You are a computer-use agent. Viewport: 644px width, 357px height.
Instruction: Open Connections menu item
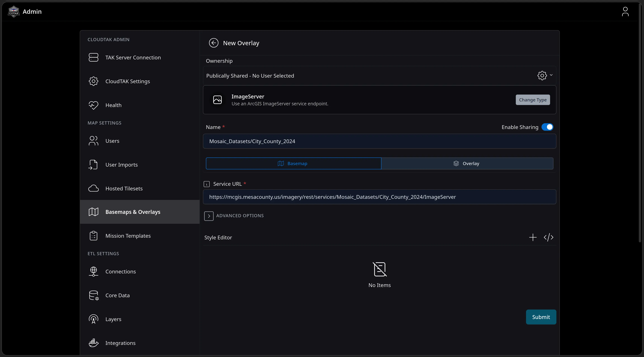[140, 271]
